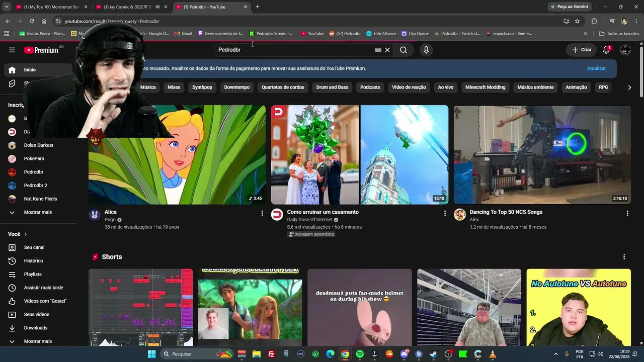Open Histórico watch history
Viewport: 644px width, 362px height.
[x=39, y=261]
